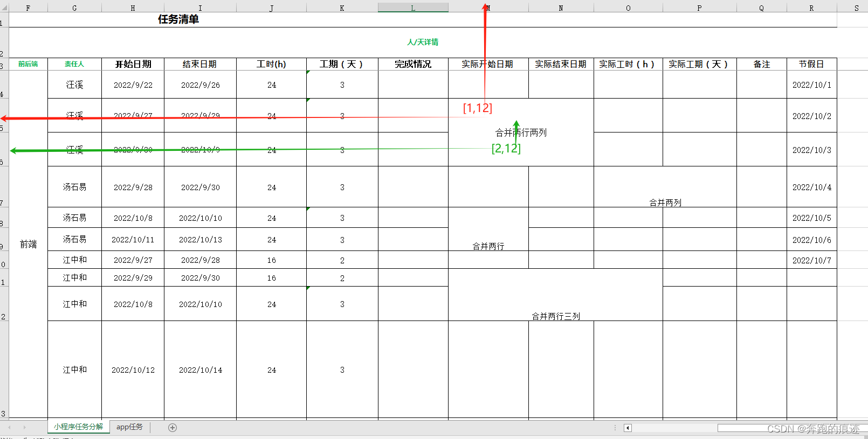The width and height of the screenshot is (868, 439).
Task: Click 16 hours cell in 2022/9/27 江中和 row
Action: pyautogui.click(x=271, y=260)
